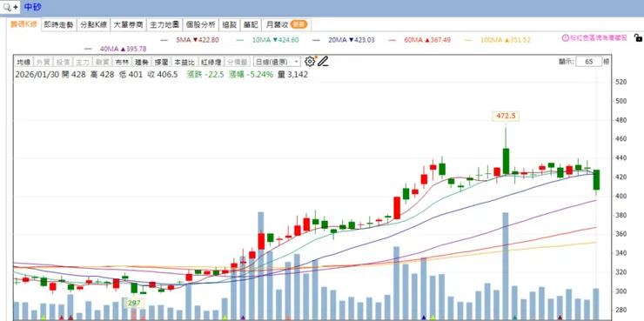Click the teal triangle marker on the date axis

click(514, 318)
